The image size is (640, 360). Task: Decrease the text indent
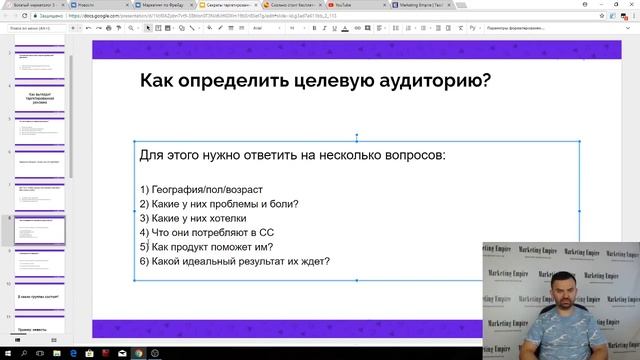(438, 28)
